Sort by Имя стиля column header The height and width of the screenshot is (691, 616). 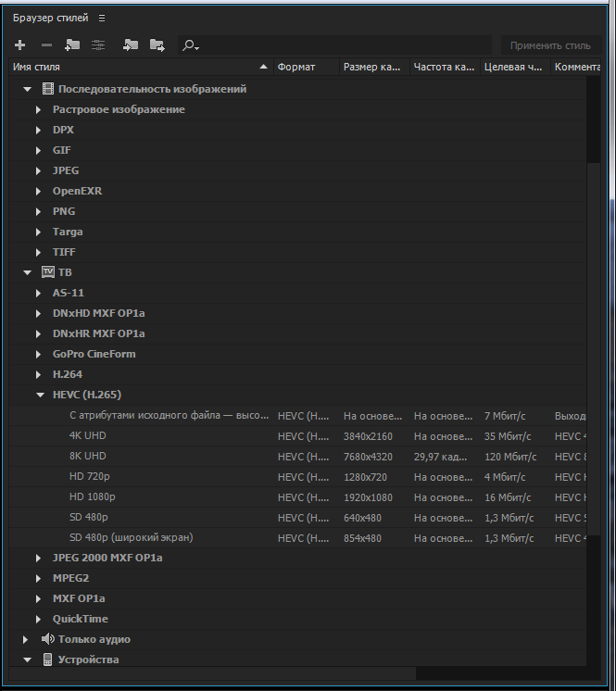[141, 67]
